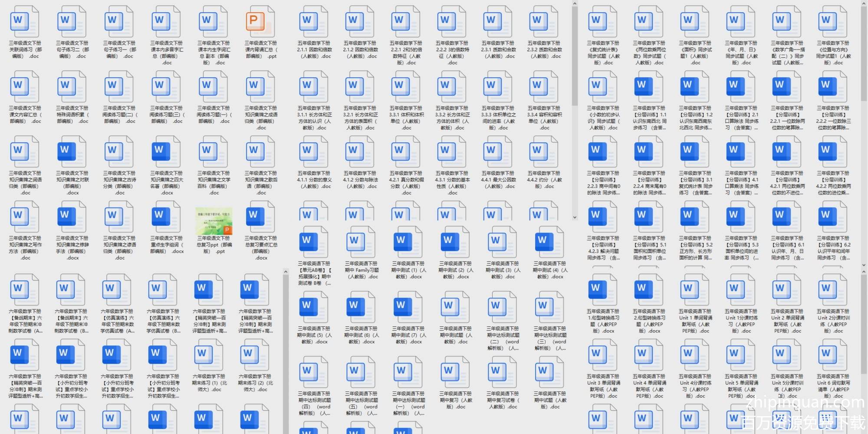Image resolution: width=868 pixels, height=434 pixels.
Task: Click scroll-down arrow of third-grade math panel
Action: [864, 264]
